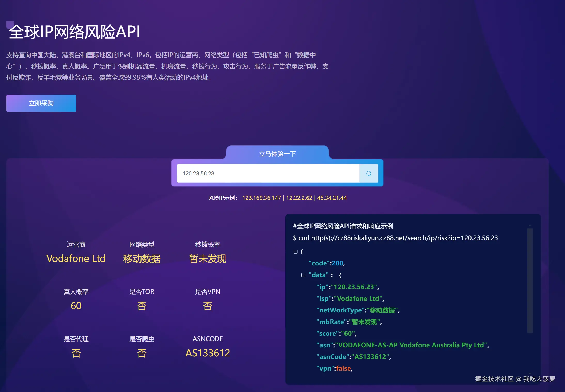Click the 是否TOR indicator showing 否
The height and width of the screenshot is (392, 565).
click(x=142, y=306)
